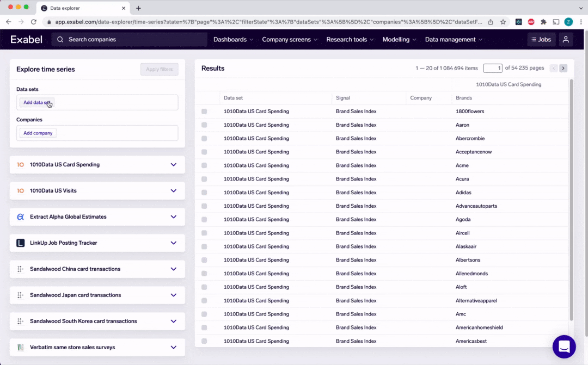Open a new browser tab
The width and height of the screenshot is (588, 365).
(x=138, y=8)
